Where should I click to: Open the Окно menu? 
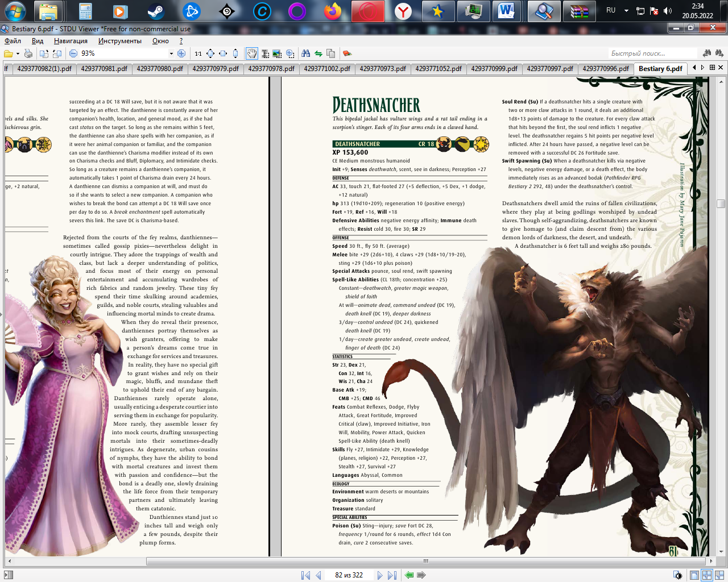click(160, 41)
